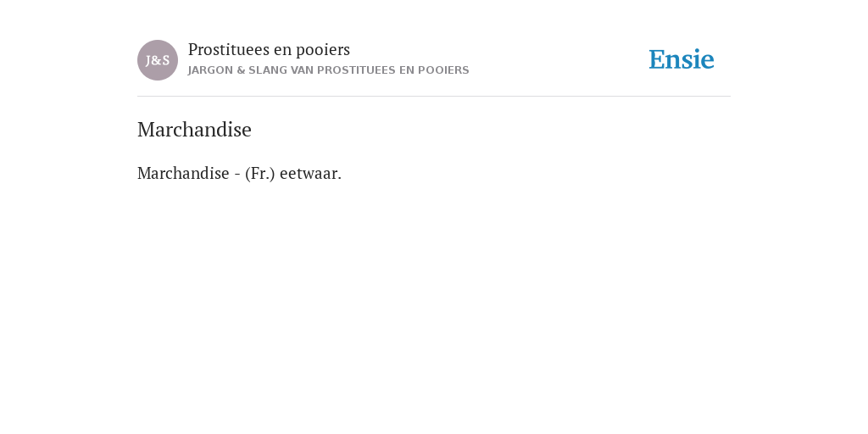Open the "Prostituees en pooiers" source title
The width and height of the screenshot is (868, 434).
click(269, 49)
